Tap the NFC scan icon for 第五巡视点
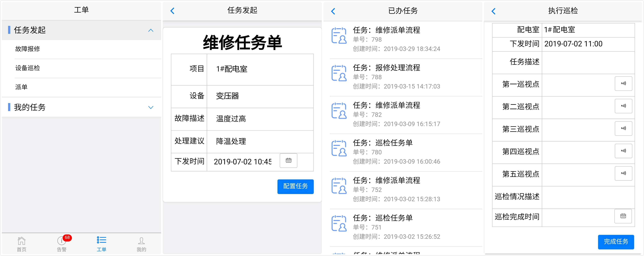 (x=623, y=173)
